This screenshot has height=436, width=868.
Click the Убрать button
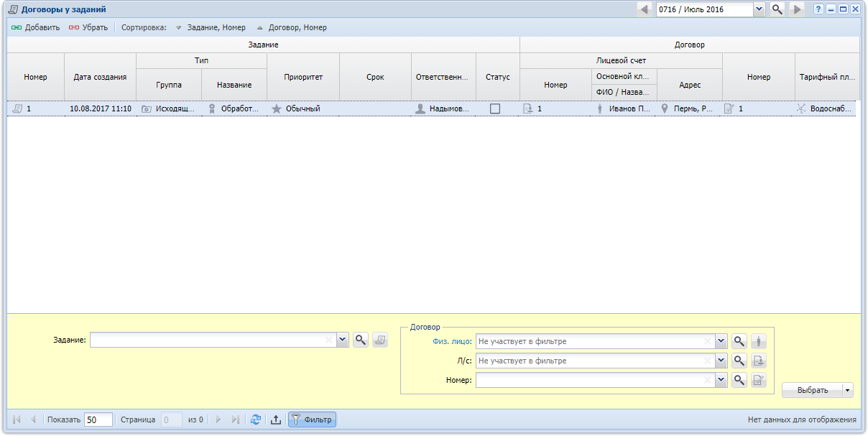click(88, 27)
